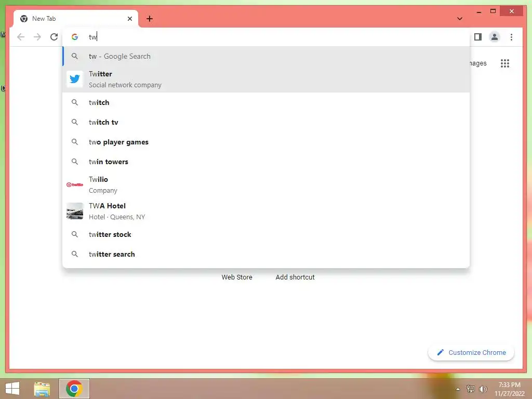This screenshot has width=532, height=399.
Task: Click the Twitter bird icon suggestion
Action: [75, 79]
